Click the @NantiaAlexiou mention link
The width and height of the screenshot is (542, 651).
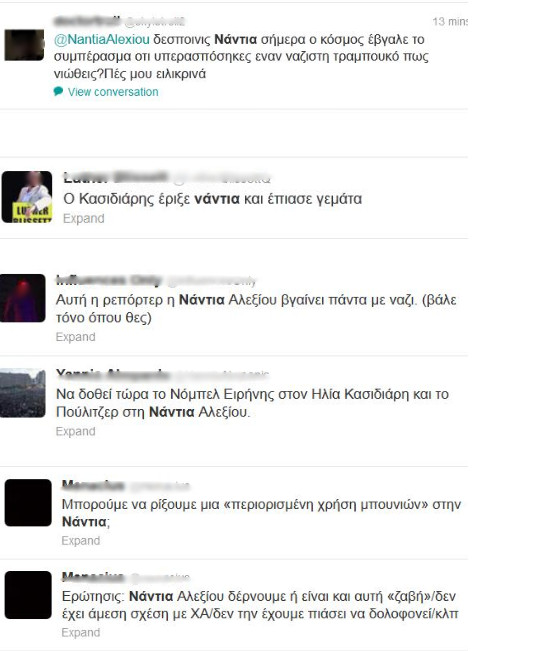[102, 39]
